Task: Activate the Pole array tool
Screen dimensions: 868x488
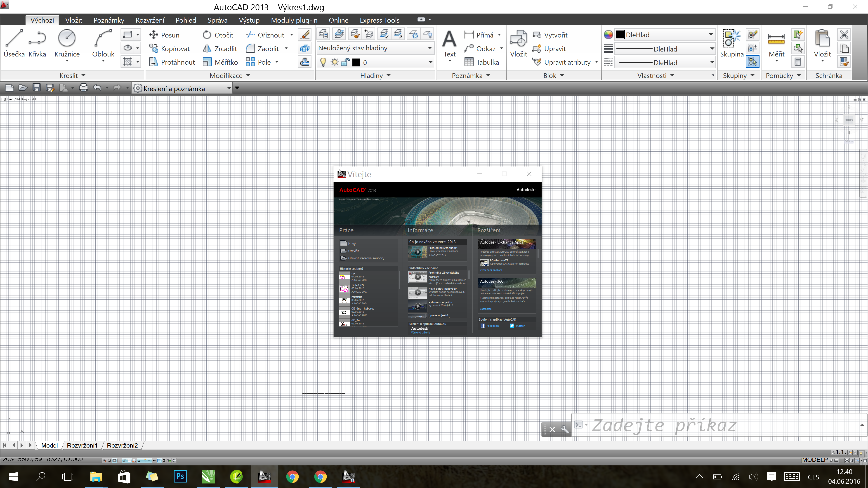Action: (258, 62)
